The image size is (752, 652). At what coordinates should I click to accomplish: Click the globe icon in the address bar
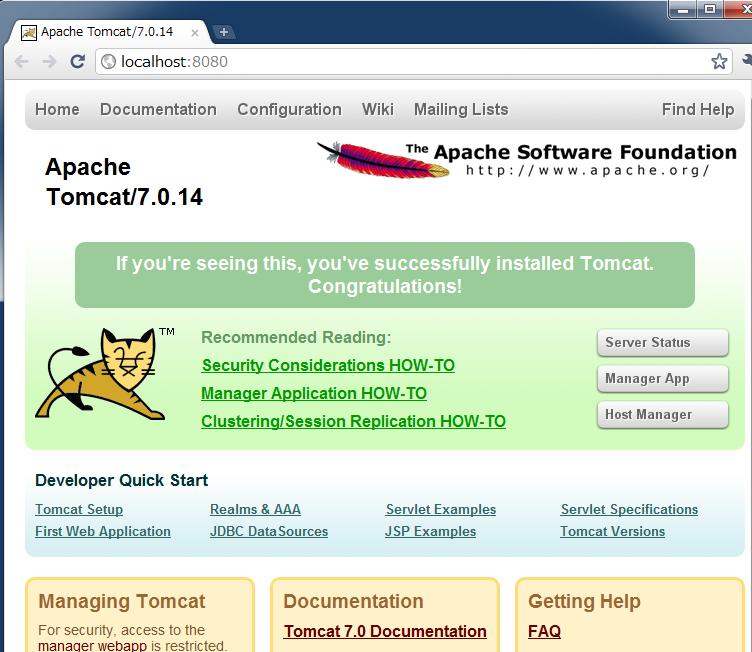point(108,61)
